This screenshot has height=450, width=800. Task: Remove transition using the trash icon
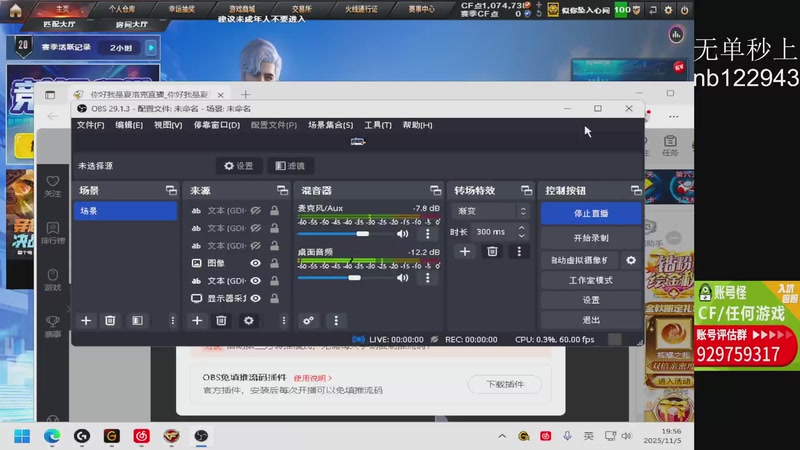click(492, 252)
